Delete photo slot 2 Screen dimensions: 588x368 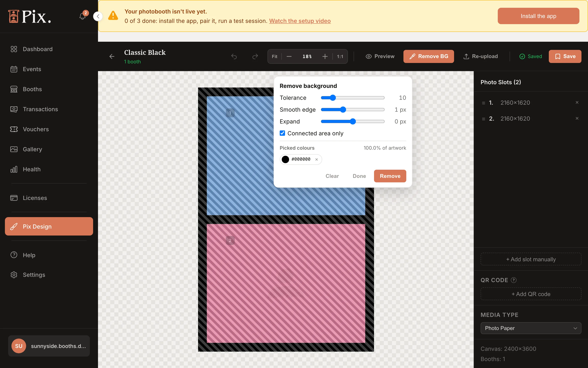pos(577,118)
